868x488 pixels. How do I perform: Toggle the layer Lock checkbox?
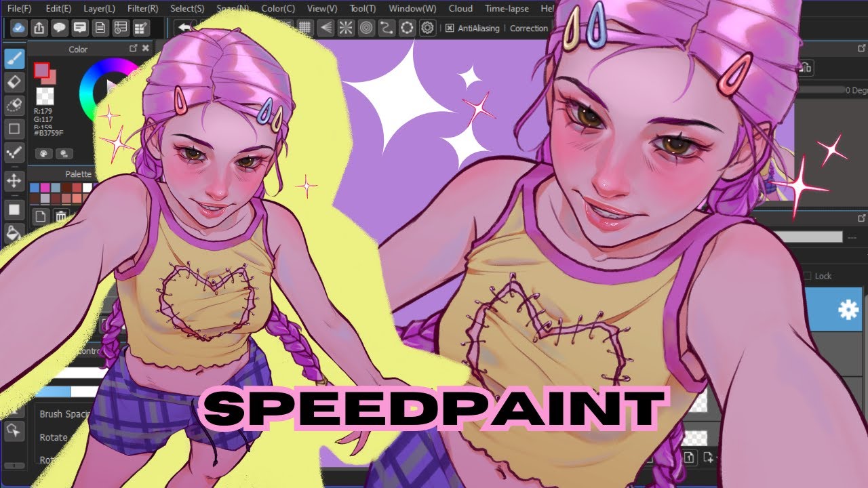pos(807,276)
